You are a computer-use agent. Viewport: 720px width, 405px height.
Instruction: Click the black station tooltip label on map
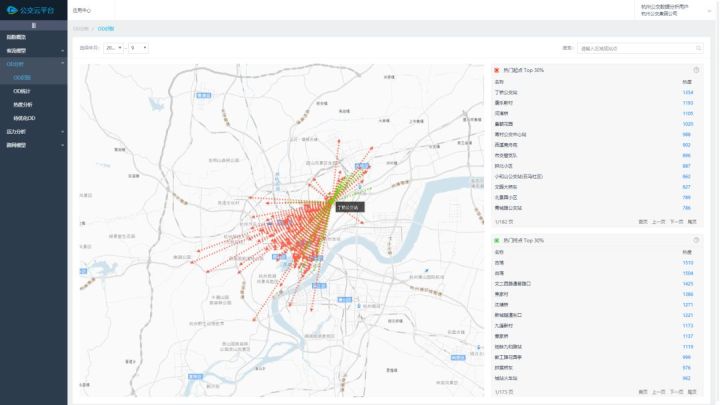[x=350, y=208]
